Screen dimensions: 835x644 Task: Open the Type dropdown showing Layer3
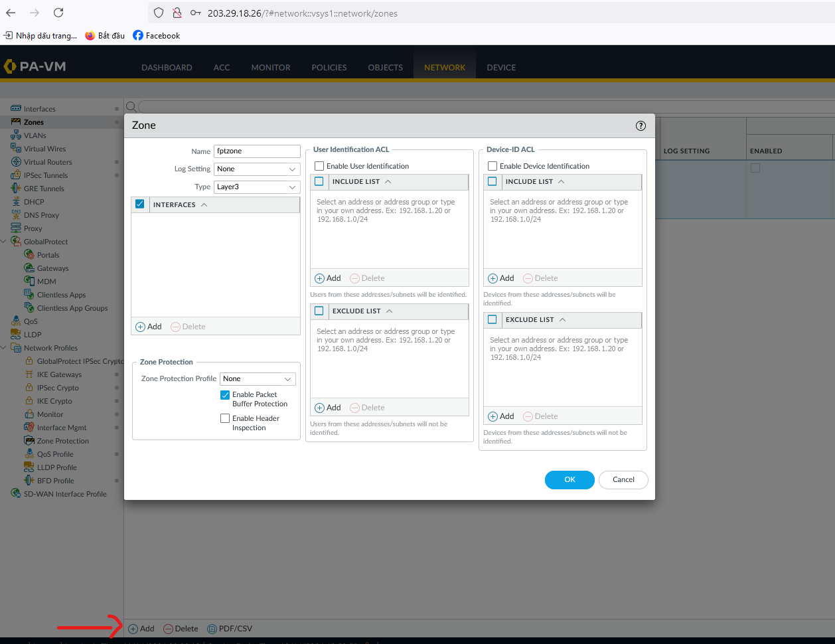257,187
